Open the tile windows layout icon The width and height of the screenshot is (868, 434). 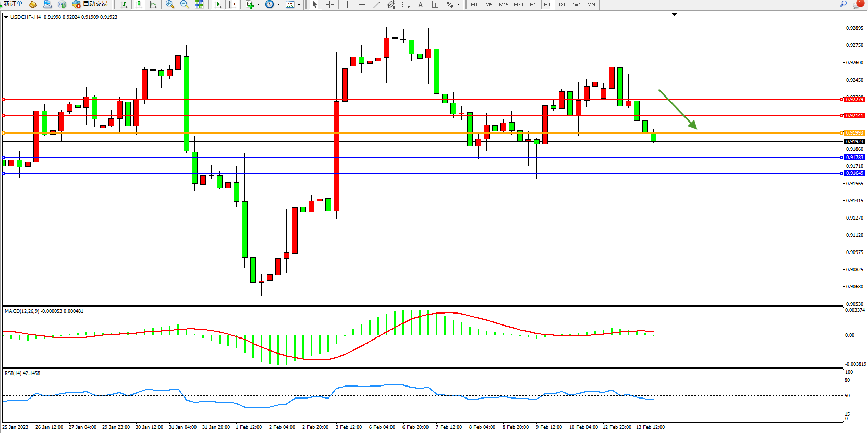pyautogui.click(x=199, y=4)
